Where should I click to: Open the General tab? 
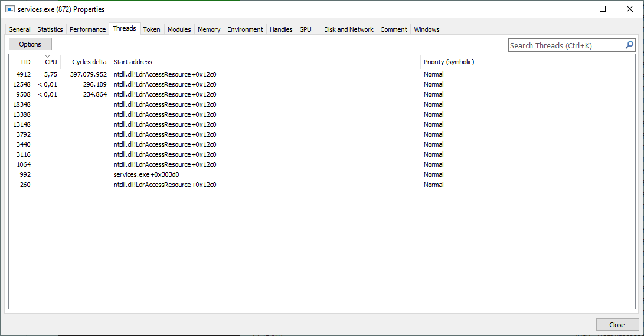tap(19, 29)
